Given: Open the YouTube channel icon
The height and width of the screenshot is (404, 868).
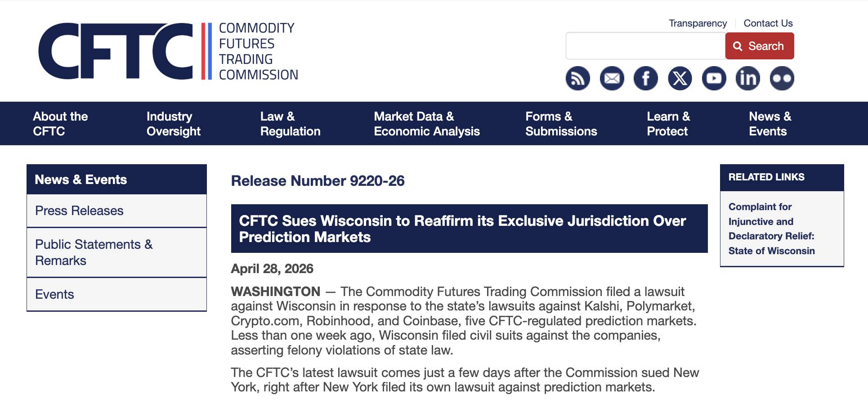Looking at the screenshot, I should (714, 79).
